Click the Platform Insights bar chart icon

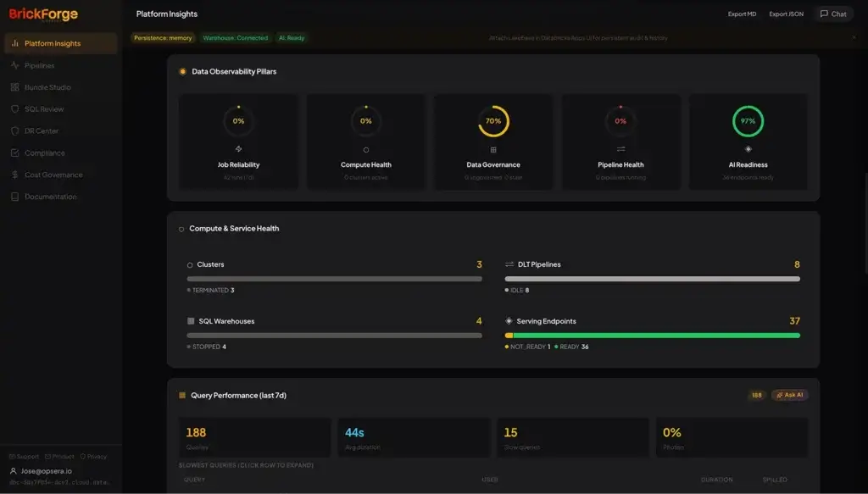15,43
